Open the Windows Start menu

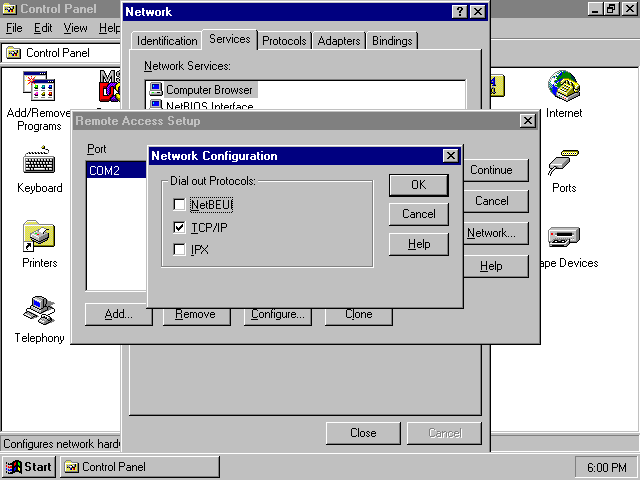[28, 467]
